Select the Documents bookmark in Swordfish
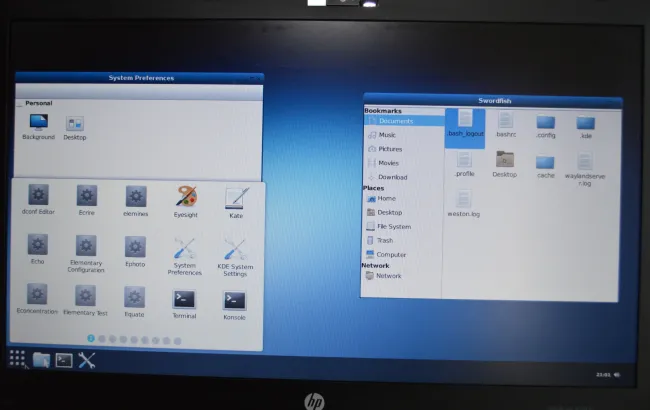Screen dimensions: 650x410 (x=404, y=121)
